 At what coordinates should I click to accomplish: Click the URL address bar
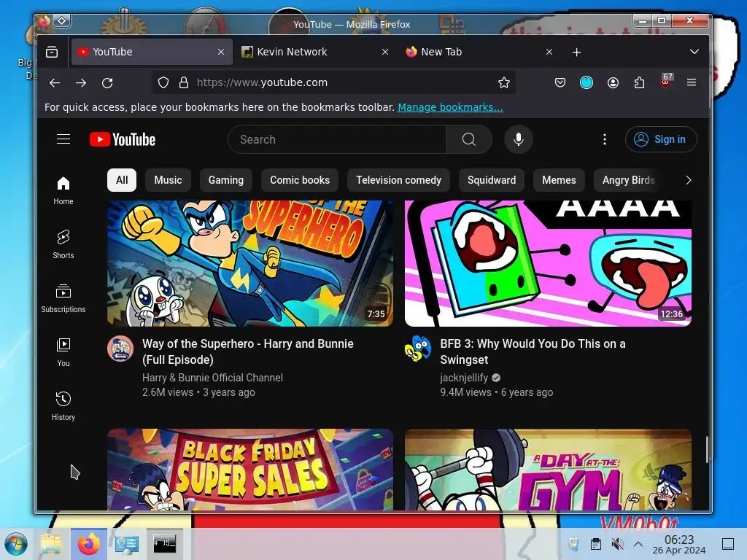(x=333, y=83)
